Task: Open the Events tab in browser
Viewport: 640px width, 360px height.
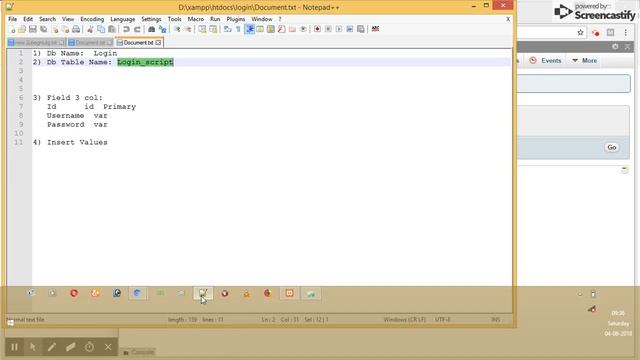Action: click(x=546, y=60)
